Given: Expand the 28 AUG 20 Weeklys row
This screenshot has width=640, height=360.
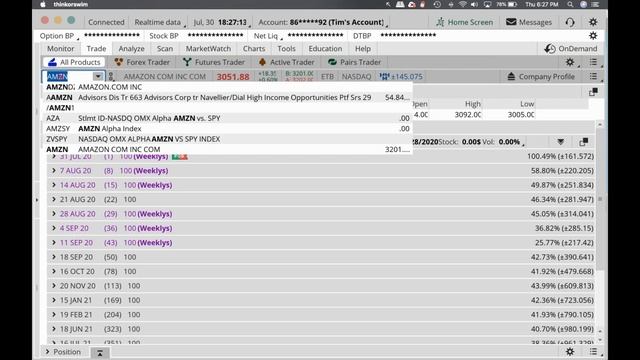Looking at the screenshot, I should tap(53, 213).
